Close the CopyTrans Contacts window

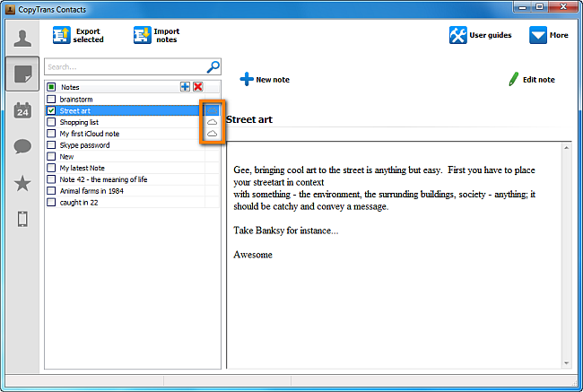pyautogui.click(x=563, y=7)
